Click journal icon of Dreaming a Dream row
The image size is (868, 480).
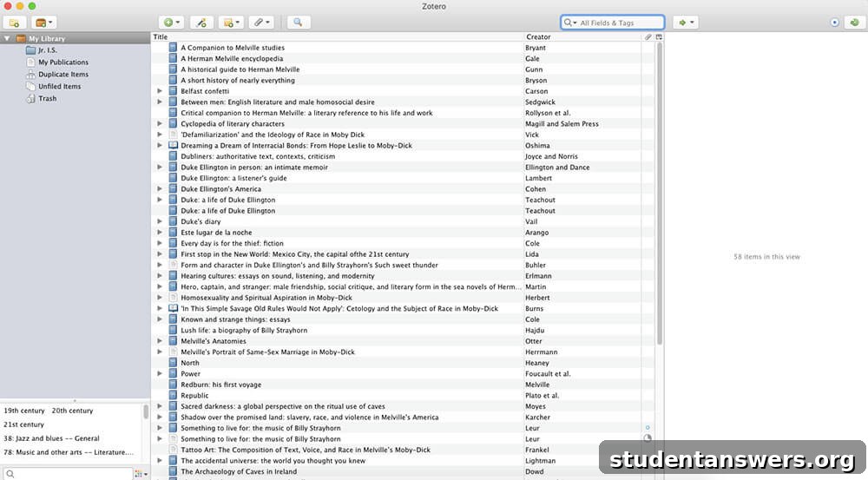(173, 146)
